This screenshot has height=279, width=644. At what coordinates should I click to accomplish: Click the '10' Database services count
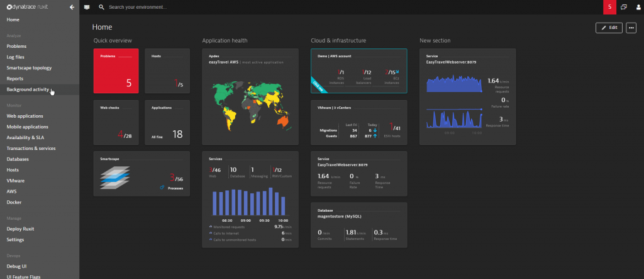233,169
